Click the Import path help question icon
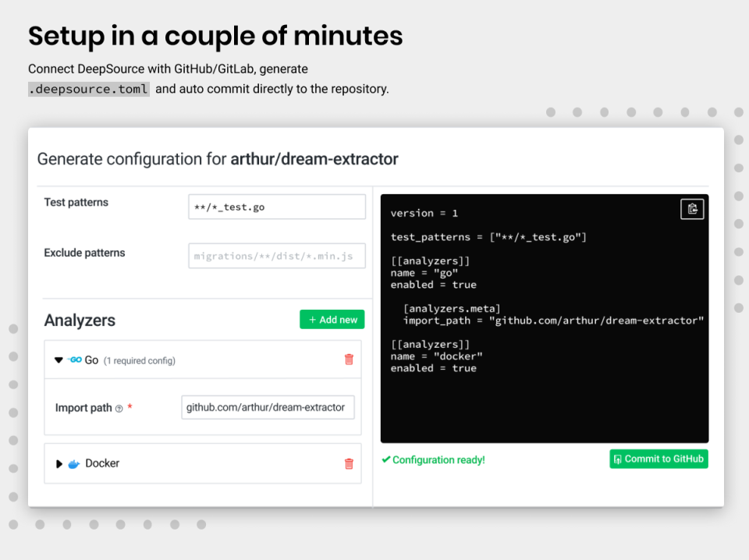Viewport: 749px width, 560px height. coord(119,409)
